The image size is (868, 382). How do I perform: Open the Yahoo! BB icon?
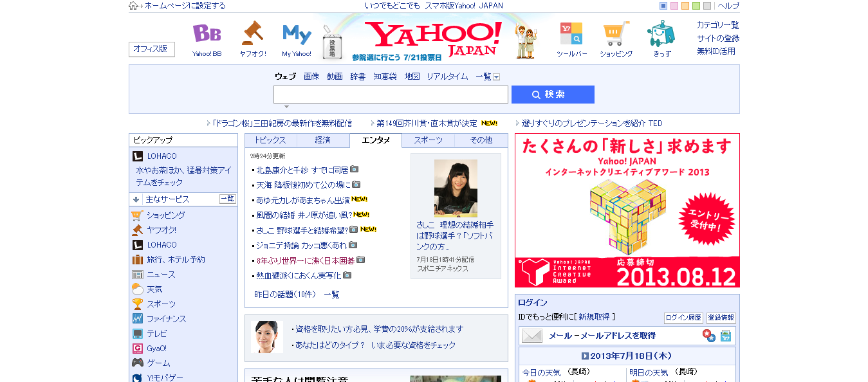[207, 33]
